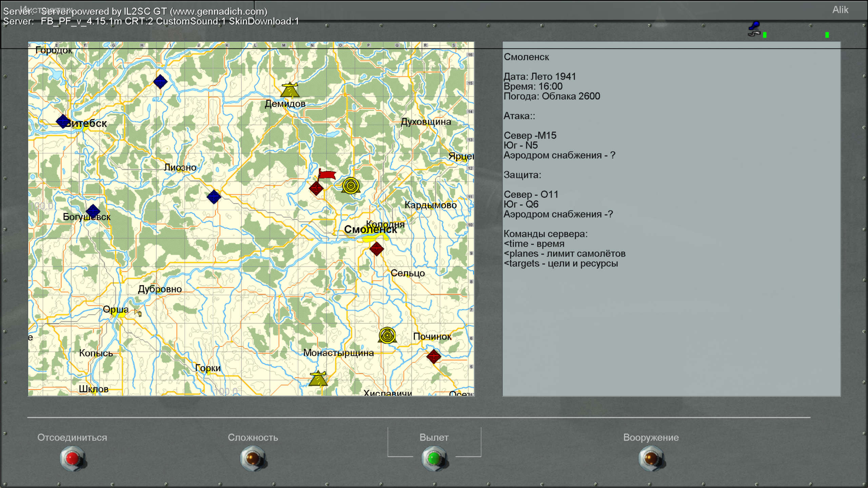Open Сложность difficulty settings button

253,459
